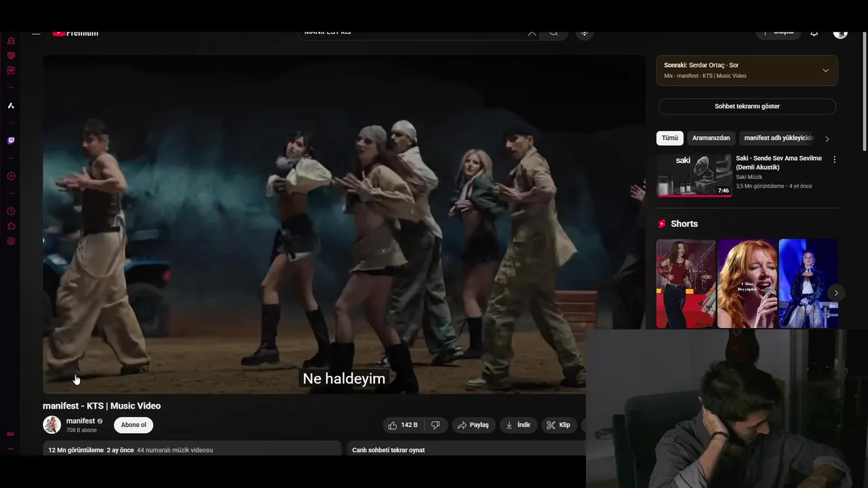Open browser settings gear in sidebar

point(11,241)
